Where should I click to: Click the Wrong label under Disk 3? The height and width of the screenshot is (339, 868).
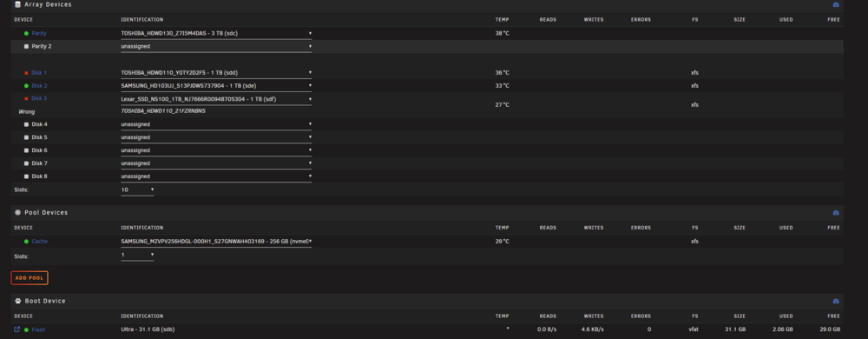(27, 111)
